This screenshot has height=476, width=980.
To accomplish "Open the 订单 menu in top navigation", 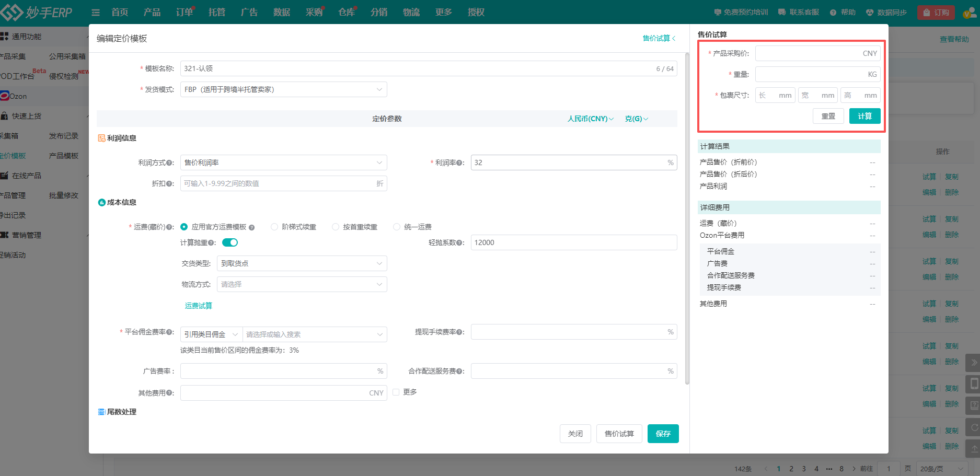I will (184, 12).
